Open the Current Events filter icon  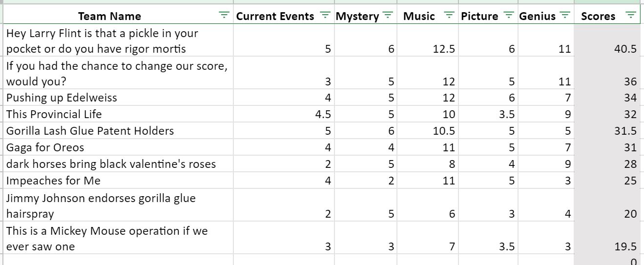325,16
